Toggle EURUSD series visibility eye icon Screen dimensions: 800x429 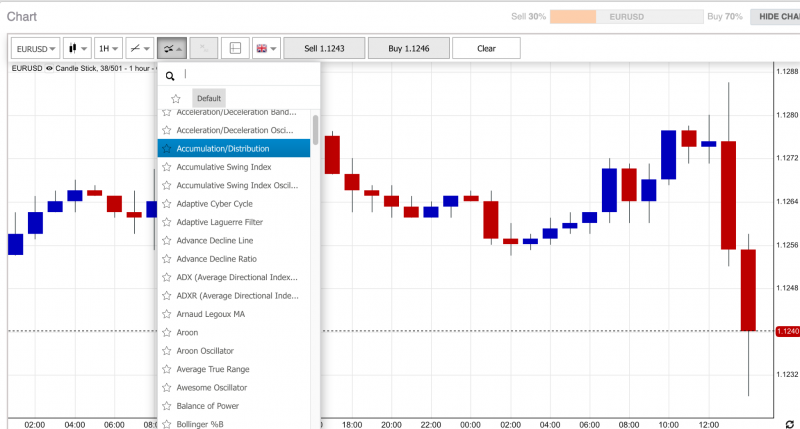point(49,68)
